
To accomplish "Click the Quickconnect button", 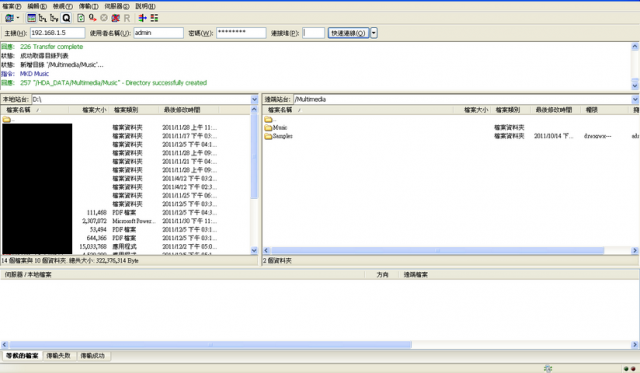I will (349, 33).
